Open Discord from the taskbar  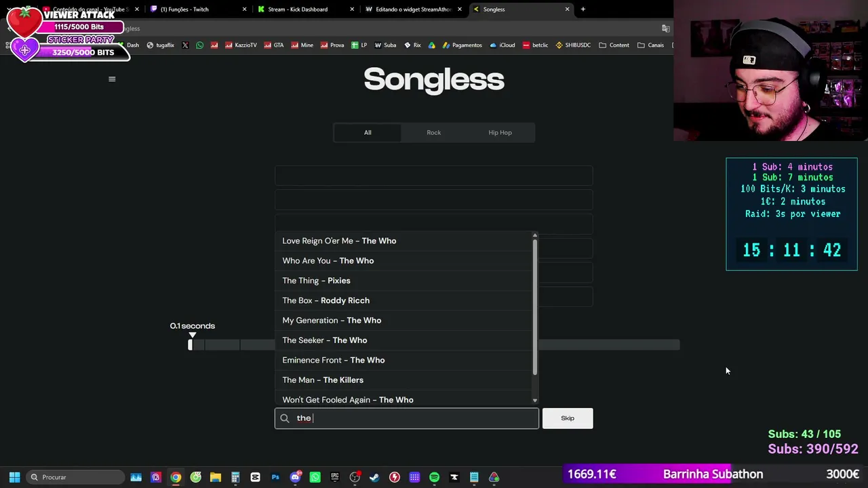[x=295, y=477]
